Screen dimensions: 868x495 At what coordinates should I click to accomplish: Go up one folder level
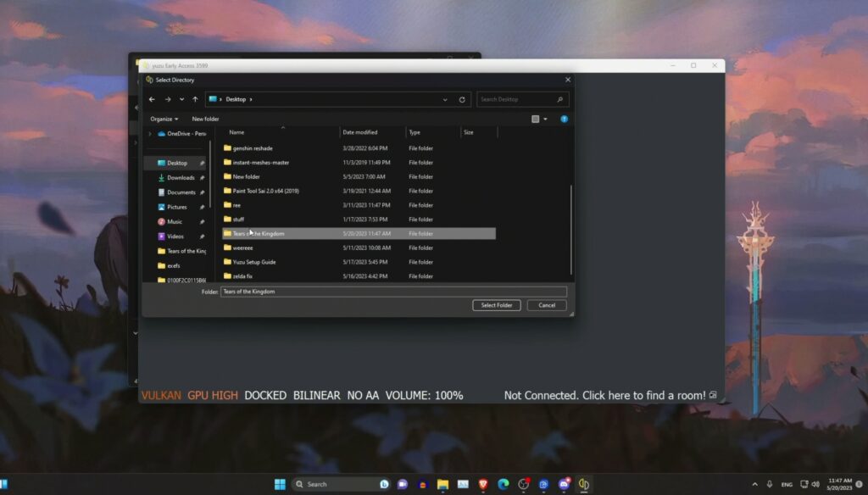point(195,100)
